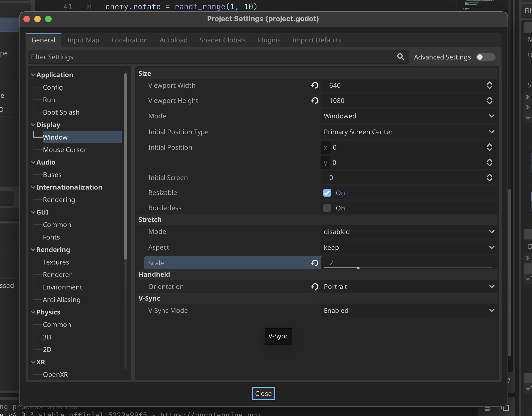Screen dimensions: 532x416
Task: Switch to the Localization tab
Action: (x=129, y=40)
